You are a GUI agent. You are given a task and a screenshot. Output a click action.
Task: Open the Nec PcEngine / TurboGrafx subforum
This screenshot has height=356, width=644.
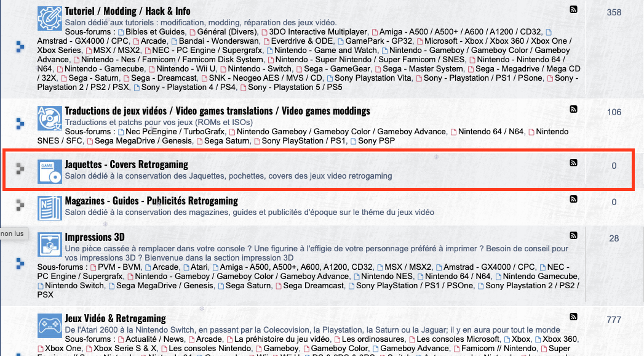pyautogui.click(x=175, y=132)
